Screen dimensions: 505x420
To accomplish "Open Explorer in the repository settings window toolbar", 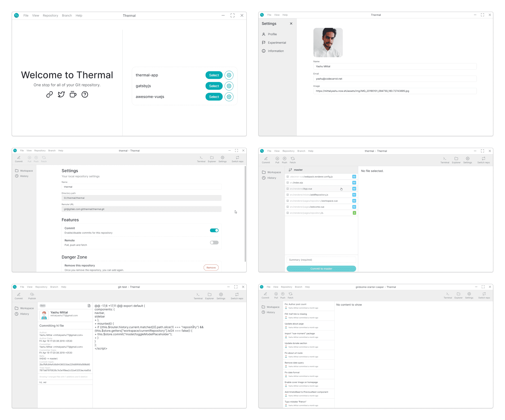I will 212,159.
